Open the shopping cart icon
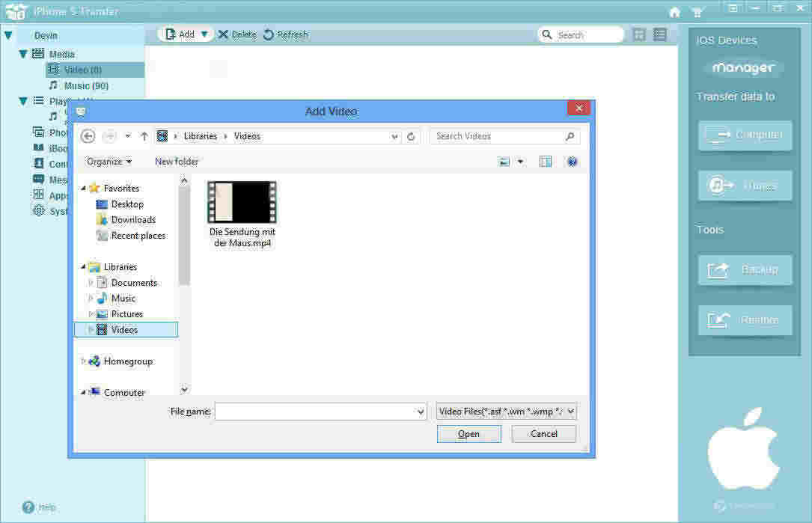Viewport: 812px width, 523px height. (x=697, y=12)
